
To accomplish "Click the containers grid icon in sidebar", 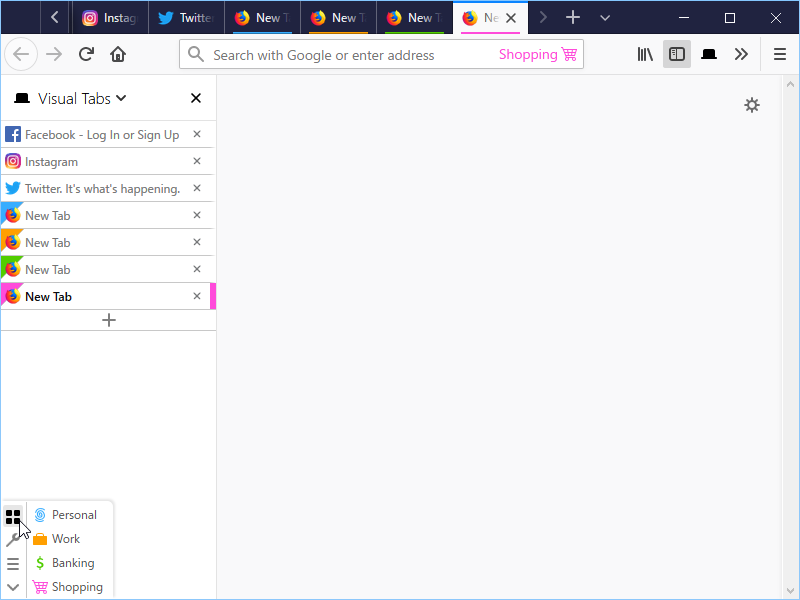I will (x=13, y=517).
